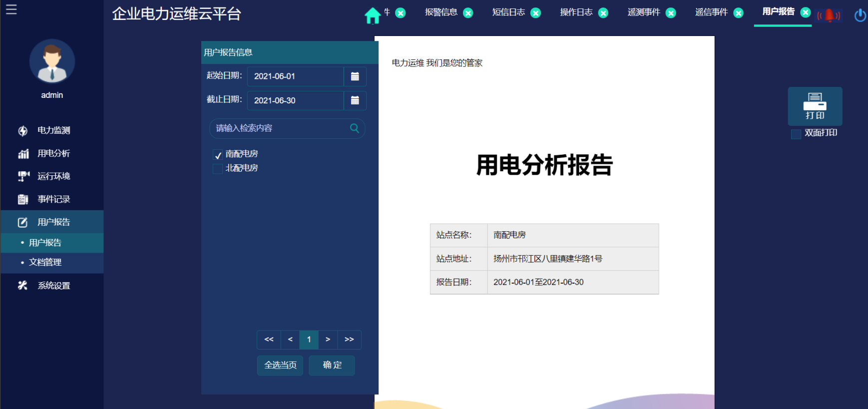Expand the 事件记录 sidebar menu
Screen dimensions: 868x409
coord(52,199)
